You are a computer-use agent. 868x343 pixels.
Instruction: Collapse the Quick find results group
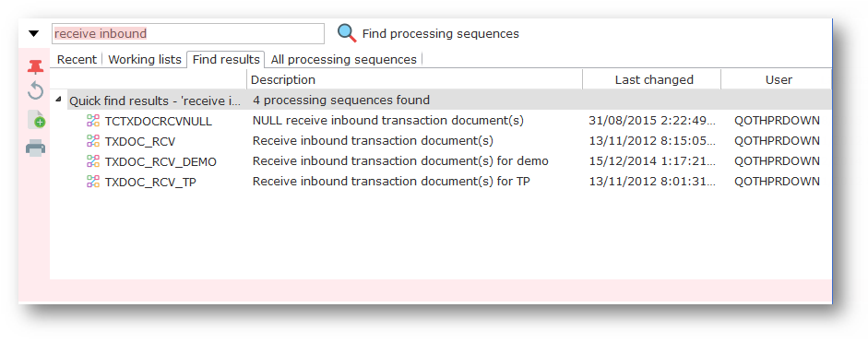[59, 100]
